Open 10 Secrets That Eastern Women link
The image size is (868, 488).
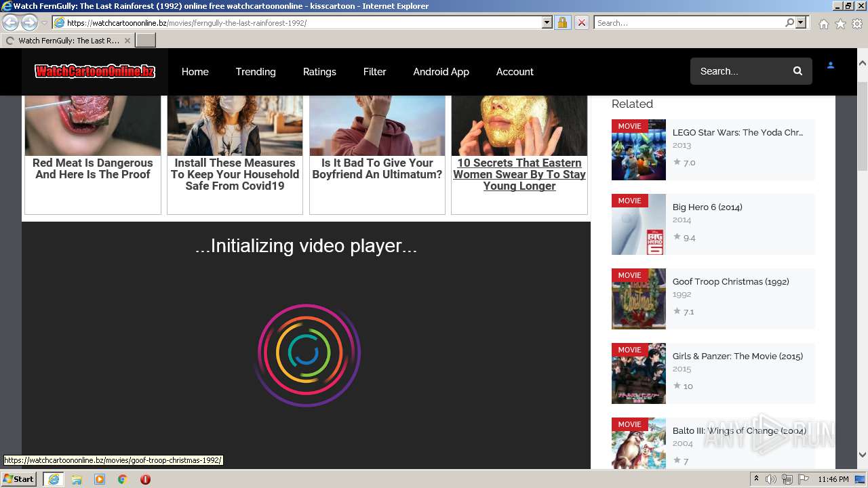[519, 174]
